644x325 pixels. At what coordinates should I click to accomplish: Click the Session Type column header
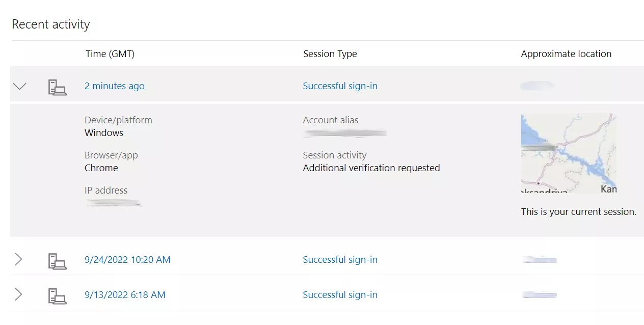coord(330,53)
